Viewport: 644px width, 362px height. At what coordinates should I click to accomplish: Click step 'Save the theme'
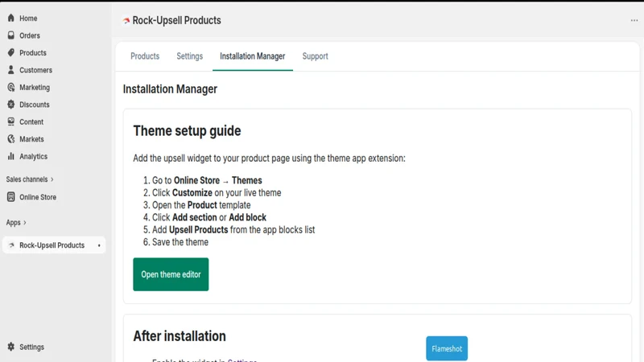point(180,242)
